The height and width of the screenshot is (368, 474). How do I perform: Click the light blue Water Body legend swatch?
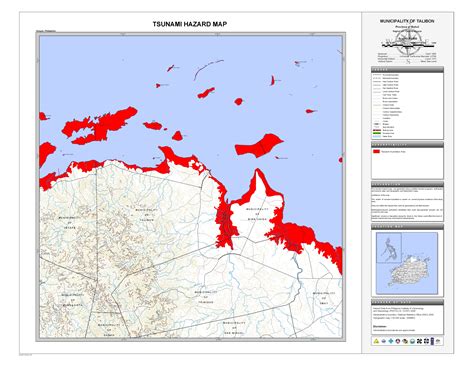tap(377, 136)
